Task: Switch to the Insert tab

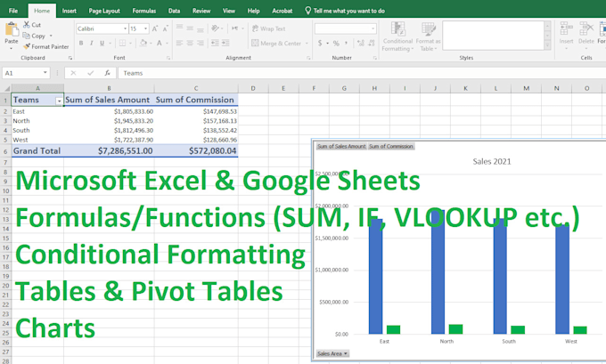Action: pyautogui.click(x=70, y=11)
